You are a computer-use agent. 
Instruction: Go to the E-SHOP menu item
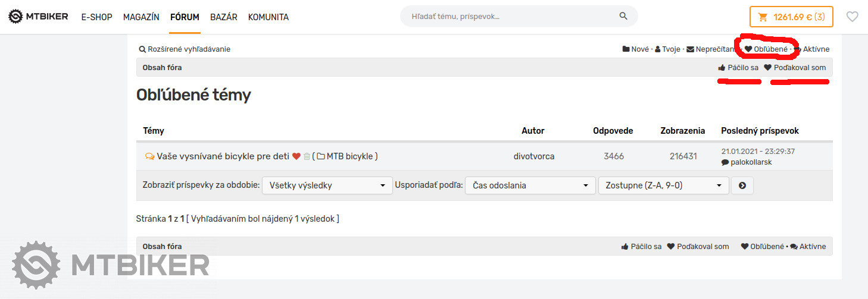pyautogui.click(x=96, y=17)
